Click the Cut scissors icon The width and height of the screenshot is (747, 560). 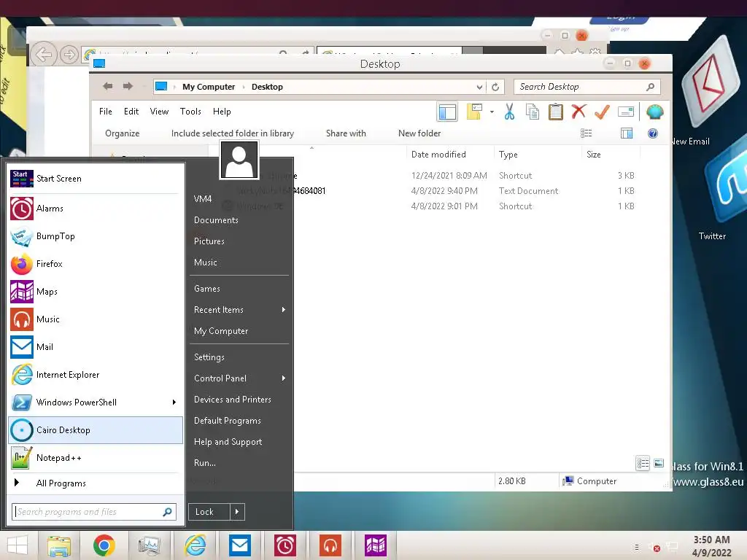[x=509, y=112]
